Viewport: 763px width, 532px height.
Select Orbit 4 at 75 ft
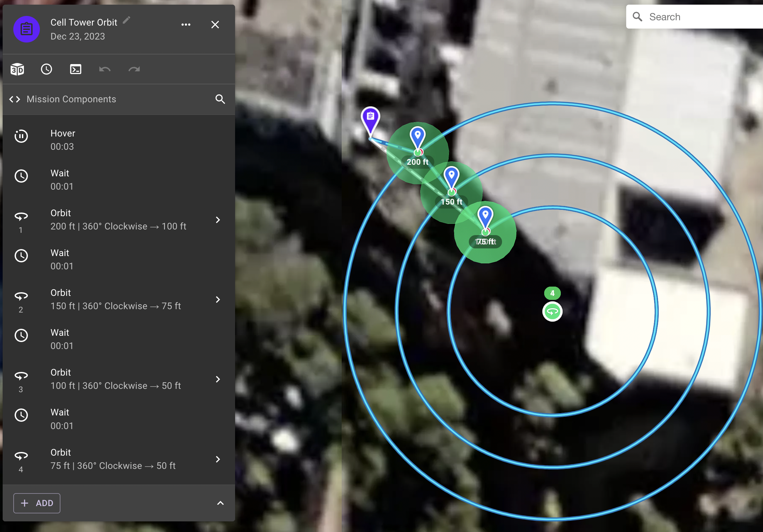pos(119,459)
